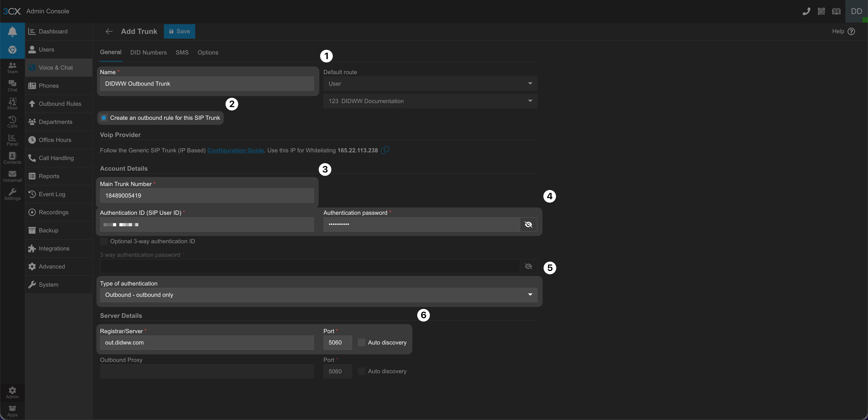Expand the 123 DIDWW Documentation dropdown
Image resolution: width=868 pixels, height=420 pixels.
click(x=430, y=101)
